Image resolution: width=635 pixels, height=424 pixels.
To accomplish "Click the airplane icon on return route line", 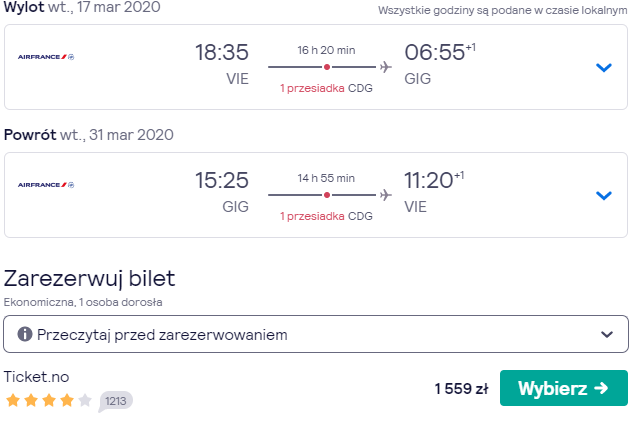I will [386, 195].
